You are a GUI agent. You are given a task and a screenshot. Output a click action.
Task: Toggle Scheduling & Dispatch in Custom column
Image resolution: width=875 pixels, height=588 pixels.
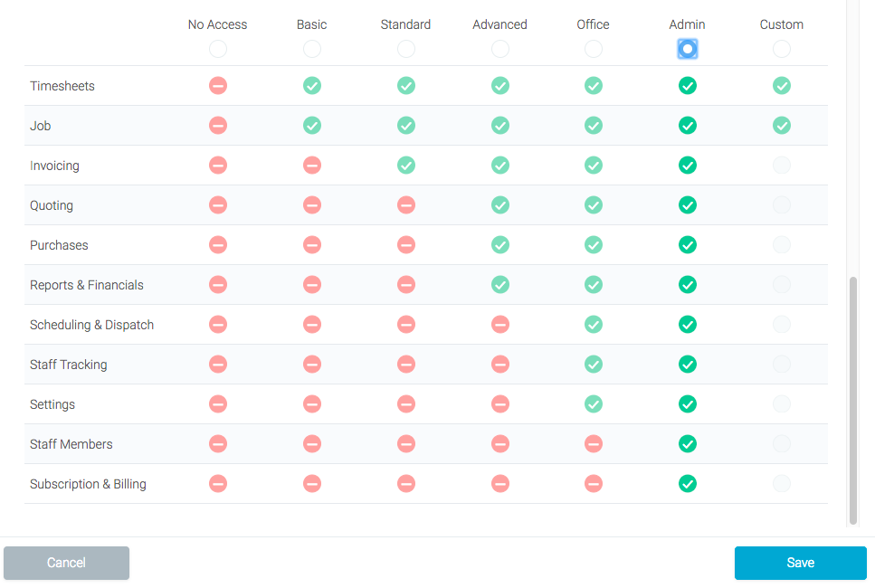(781, 324)
